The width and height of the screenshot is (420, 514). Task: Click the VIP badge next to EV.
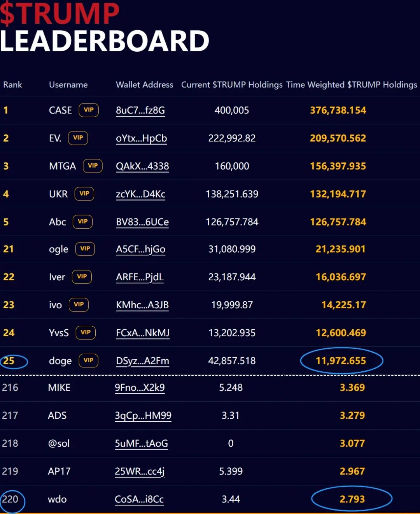pos(78,138)
